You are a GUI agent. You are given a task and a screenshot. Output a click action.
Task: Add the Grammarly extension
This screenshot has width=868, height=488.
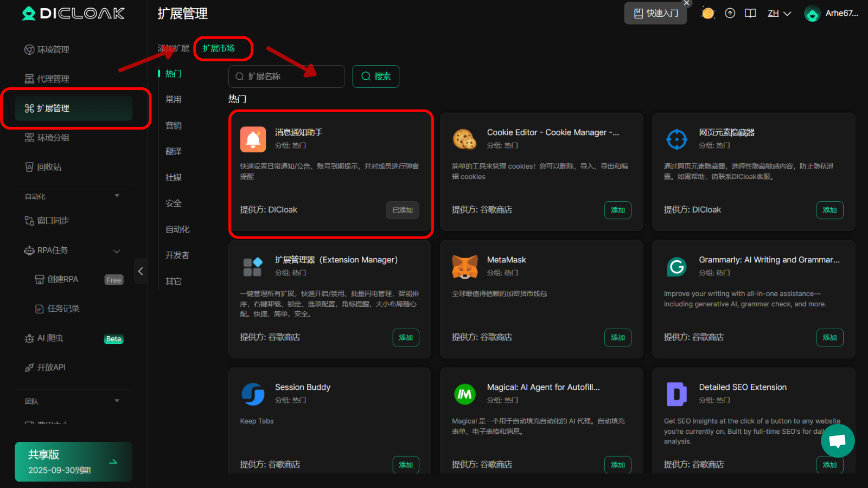(830, 338)
